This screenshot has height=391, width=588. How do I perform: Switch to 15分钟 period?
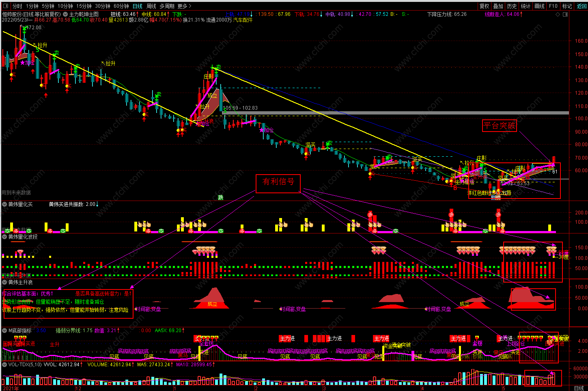[x=84, y=6]
